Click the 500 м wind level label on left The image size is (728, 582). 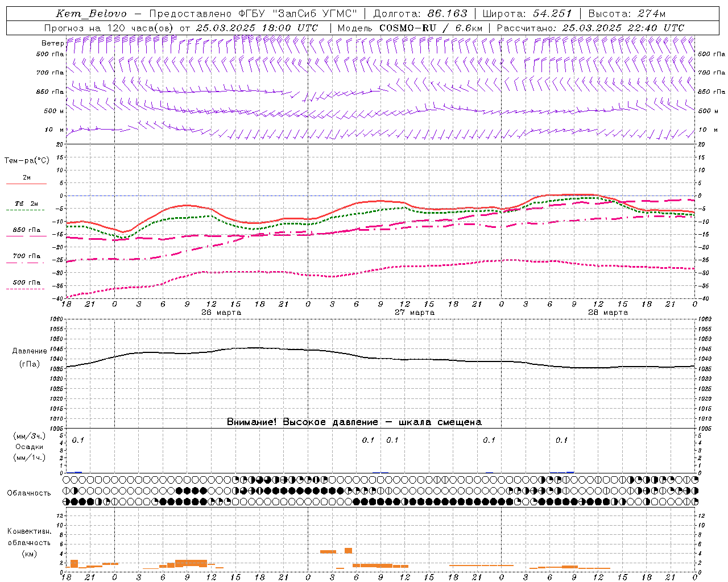[x=53, y=111]
